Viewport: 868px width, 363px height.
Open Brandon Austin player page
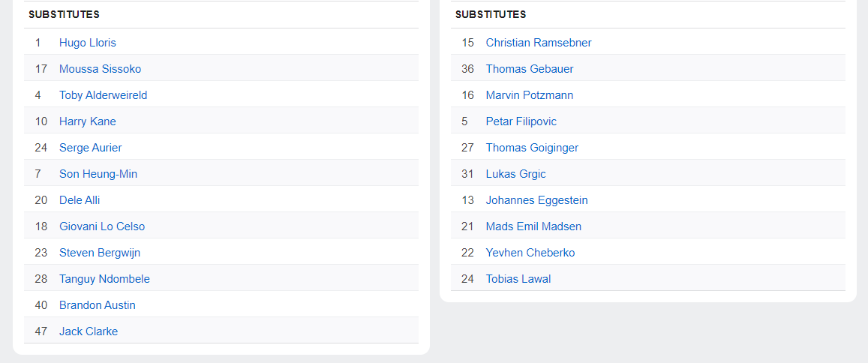98,305
